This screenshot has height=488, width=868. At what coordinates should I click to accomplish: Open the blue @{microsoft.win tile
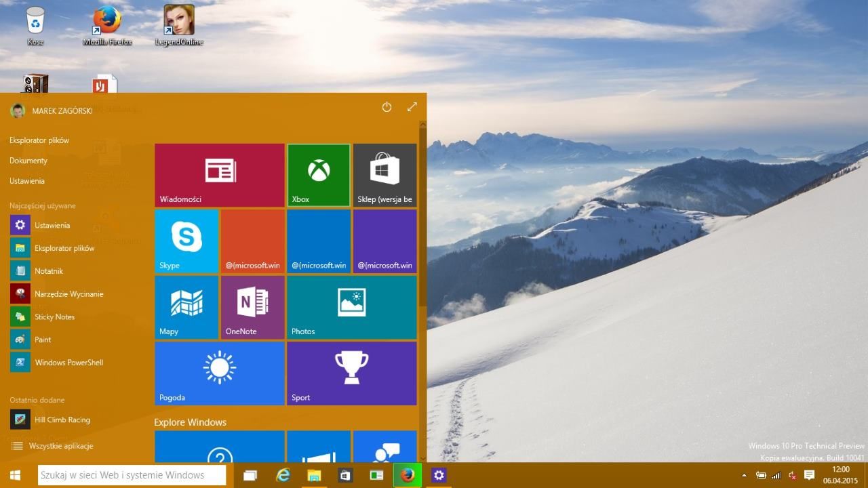coord(319,241)
